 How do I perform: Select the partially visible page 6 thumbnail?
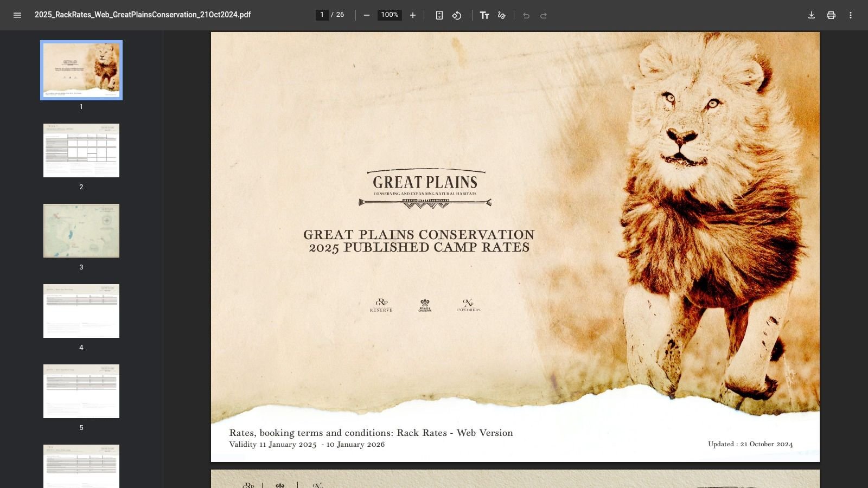pyautogui.click(x=81, y=466)
